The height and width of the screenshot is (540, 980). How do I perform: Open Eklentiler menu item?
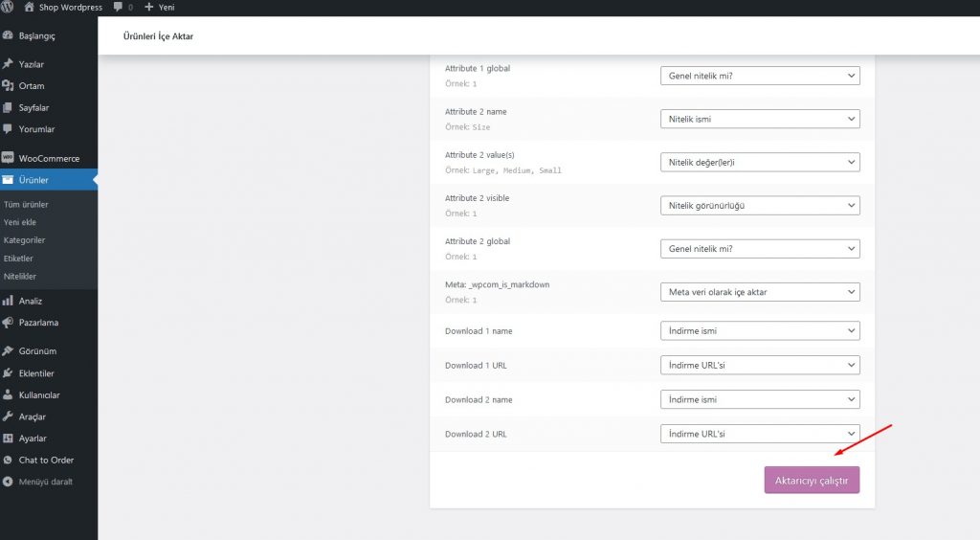point(36,373)
